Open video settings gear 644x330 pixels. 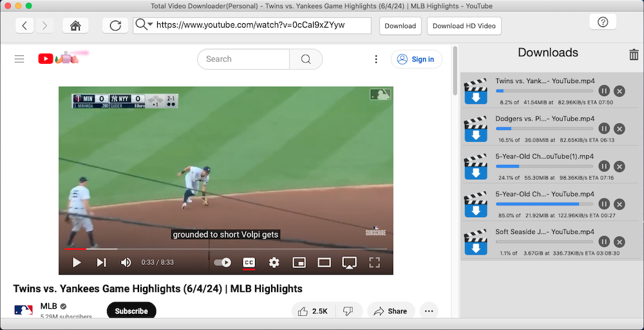coord(274,262)
